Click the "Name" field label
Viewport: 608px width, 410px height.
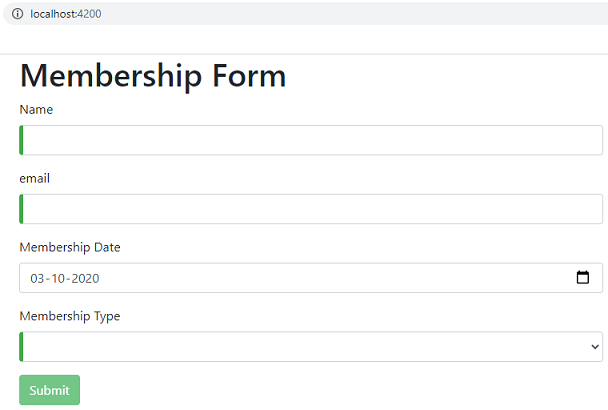point(36,109)
